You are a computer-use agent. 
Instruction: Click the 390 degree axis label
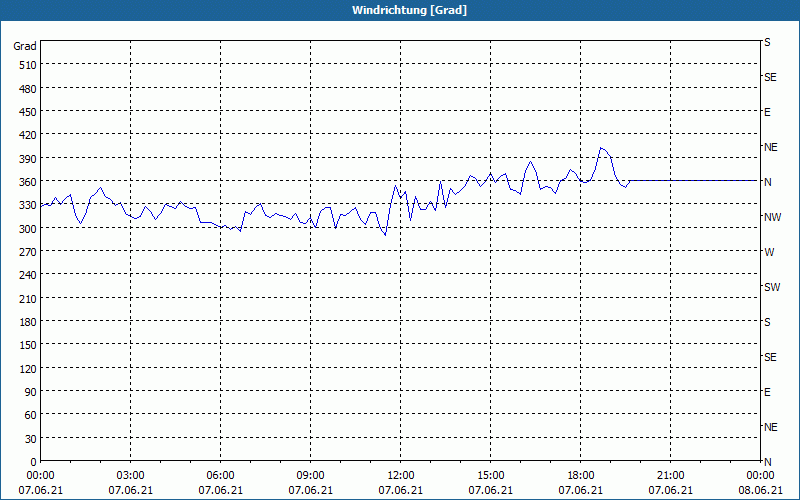[28, 159]
